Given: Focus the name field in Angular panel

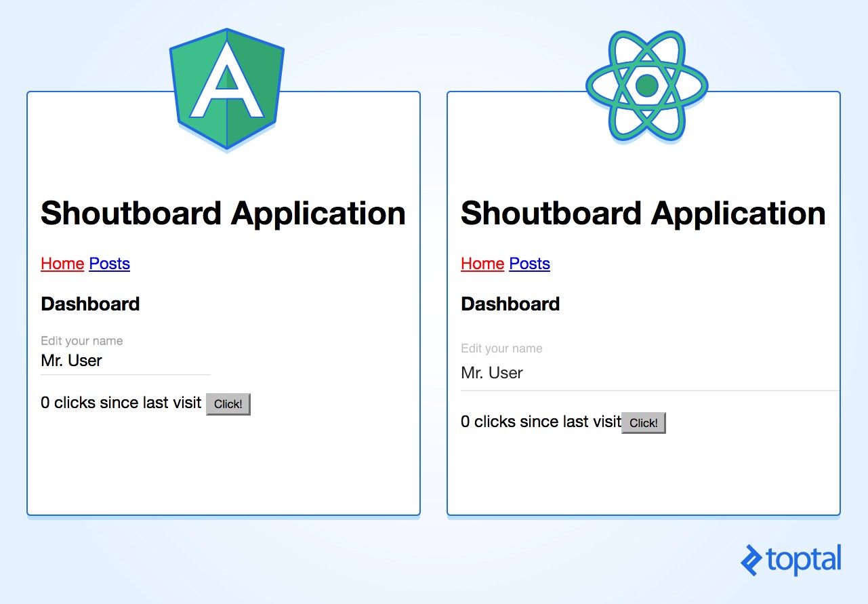Looking at the screenshot, I should pos(125,361).
